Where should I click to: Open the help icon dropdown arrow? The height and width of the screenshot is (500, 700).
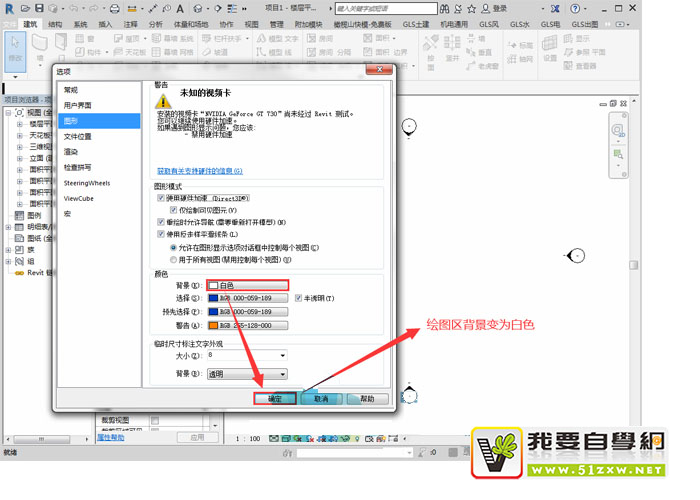pyautogui.click(x=584, y=9)
